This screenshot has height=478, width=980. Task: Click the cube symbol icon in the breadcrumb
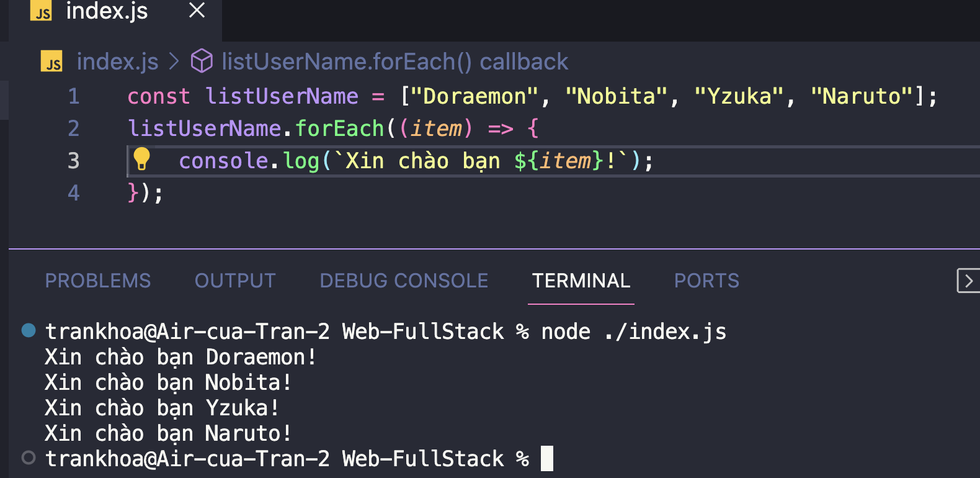202,61
